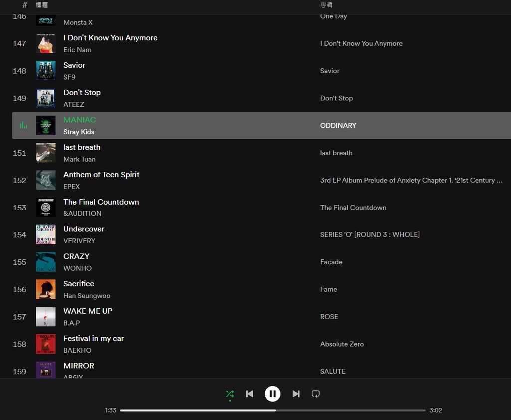
Task: Open the 3rd EP Album Prelude of Anxiety link
Action: coord(411,180)
